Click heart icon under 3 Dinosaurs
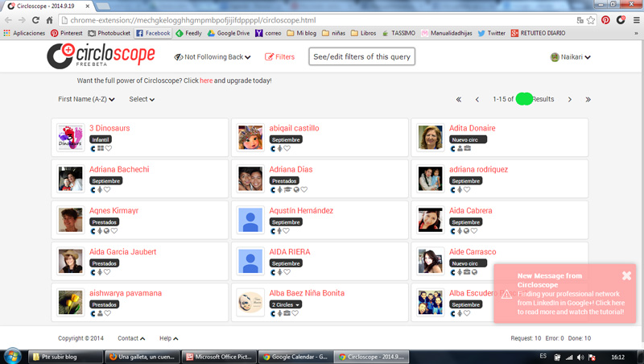The image size is (644, 364). [x=109, y=148]
